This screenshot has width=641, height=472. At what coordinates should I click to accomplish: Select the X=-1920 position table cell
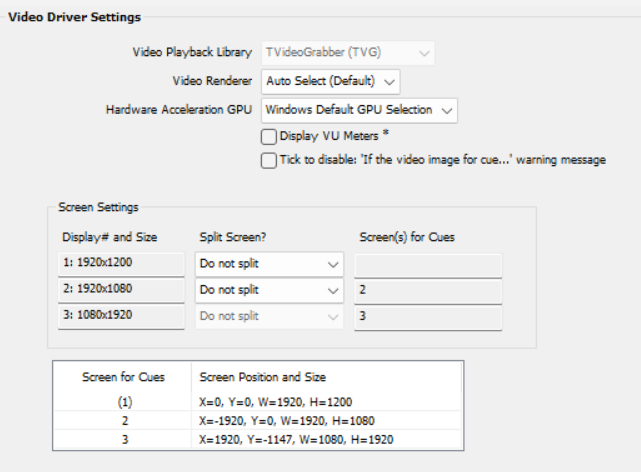(286, 421)
